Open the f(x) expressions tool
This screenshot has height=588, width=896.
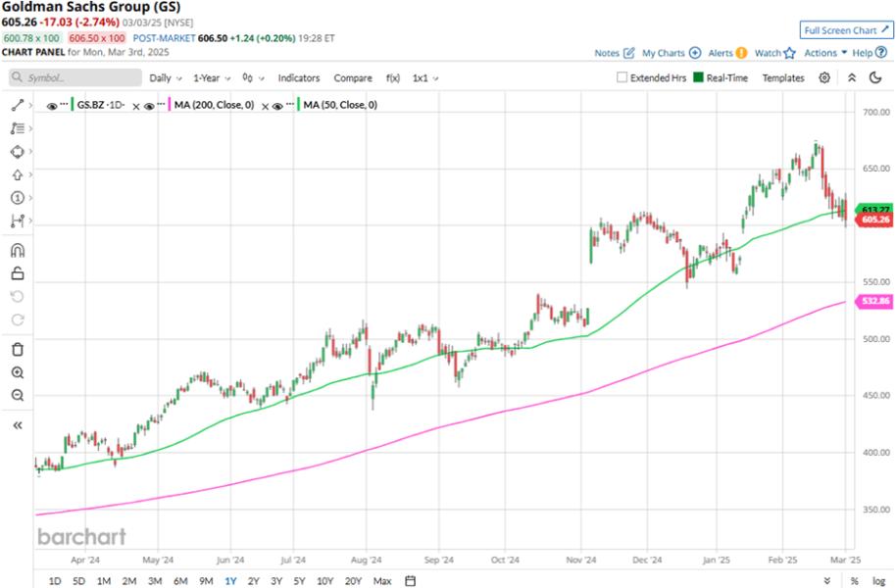click(392, 77)
